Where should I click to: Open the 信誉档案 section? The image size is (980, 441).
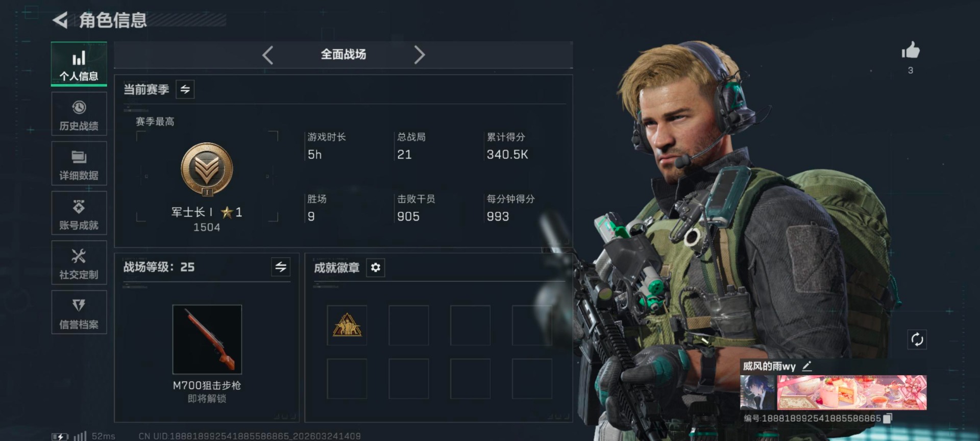(79, 312)
